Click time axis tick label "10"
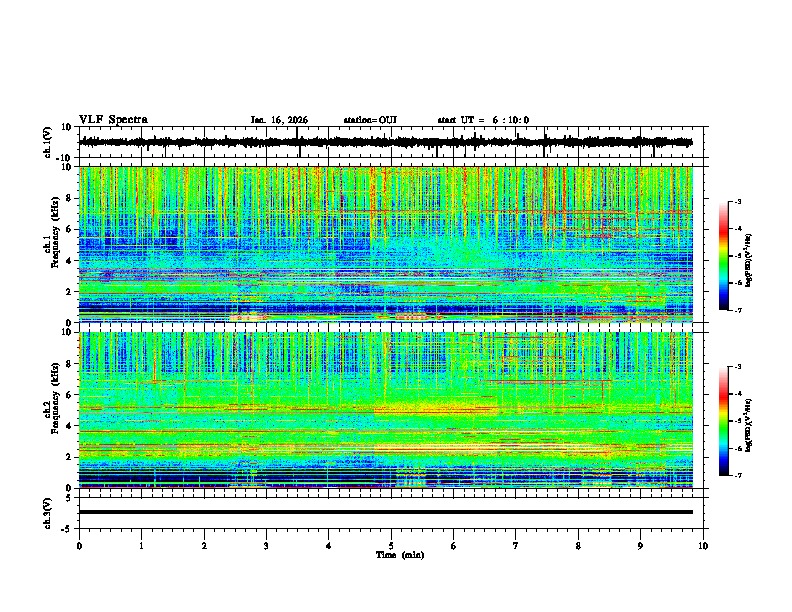 (703, 546)
